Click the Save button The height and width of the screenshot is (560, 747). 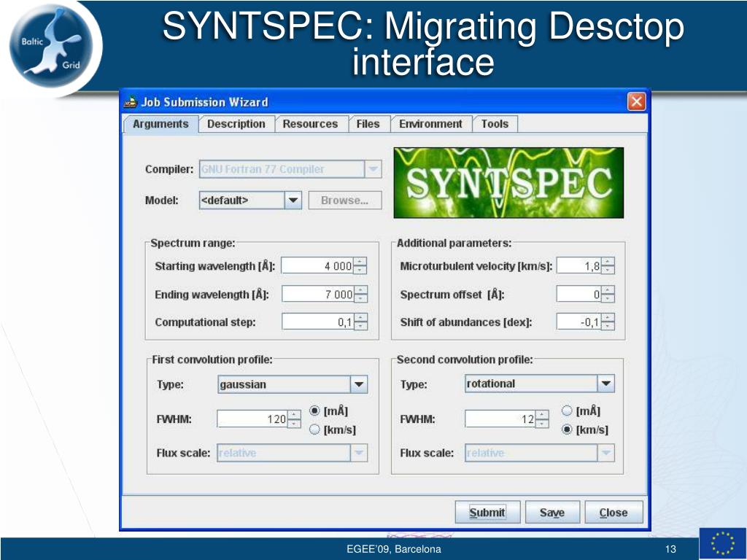(551, 513)
